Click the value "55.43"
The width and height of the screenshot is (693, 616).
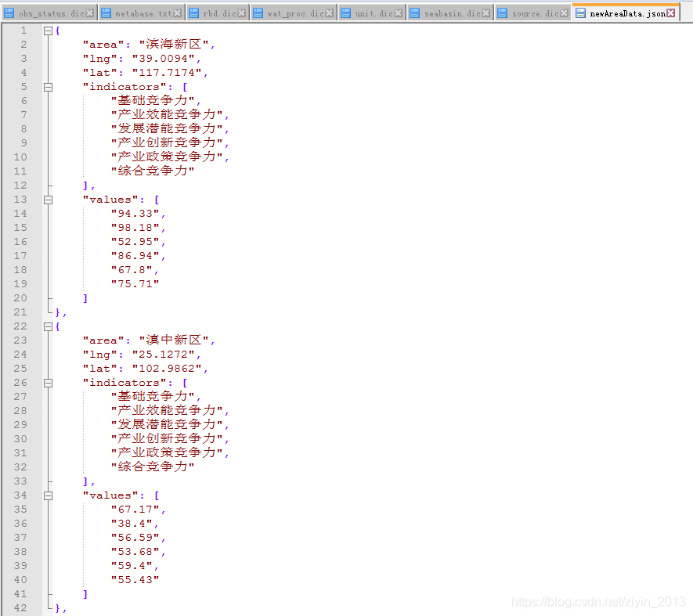[x=135, y=580]
